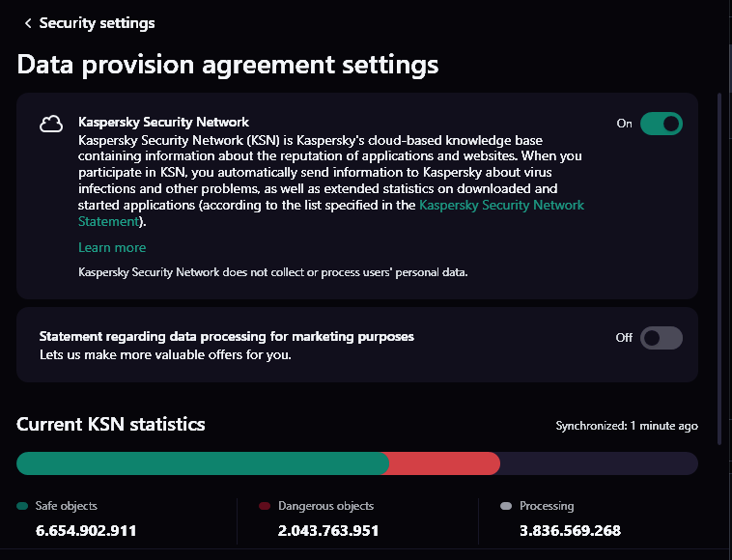Click the Learn more link
Viewport: 732px width, 560px height.
112,248
